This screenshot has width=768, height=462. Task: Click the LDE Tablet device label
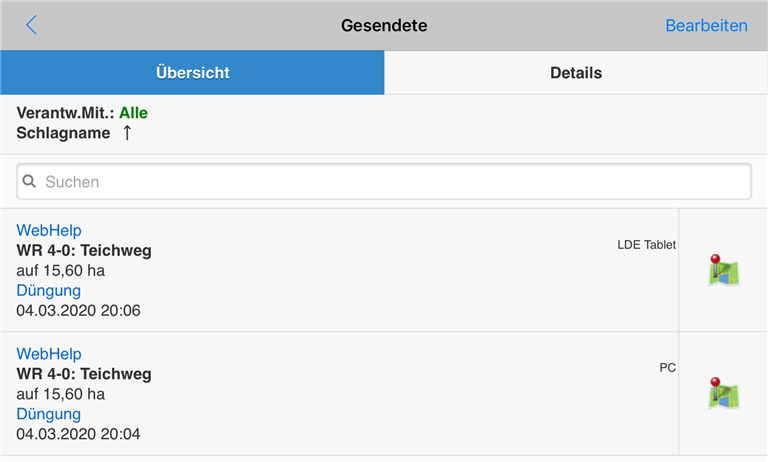646,245
